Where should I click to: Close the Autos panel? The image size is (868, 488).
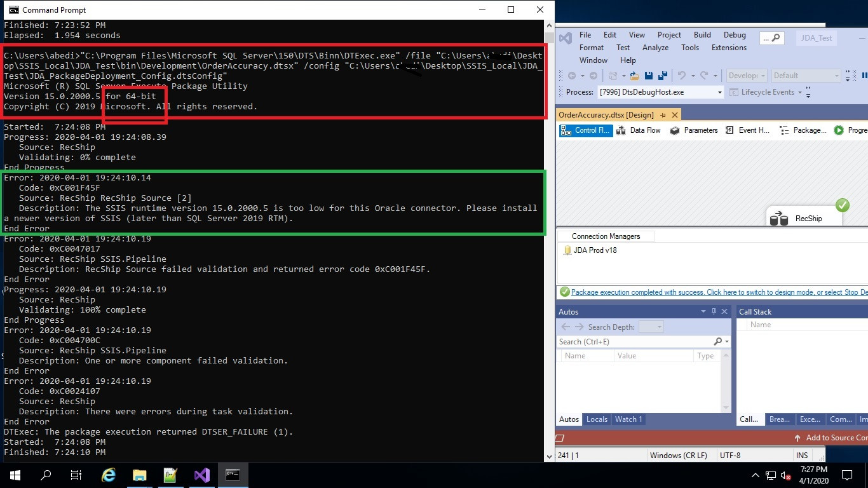coord(724,311)
